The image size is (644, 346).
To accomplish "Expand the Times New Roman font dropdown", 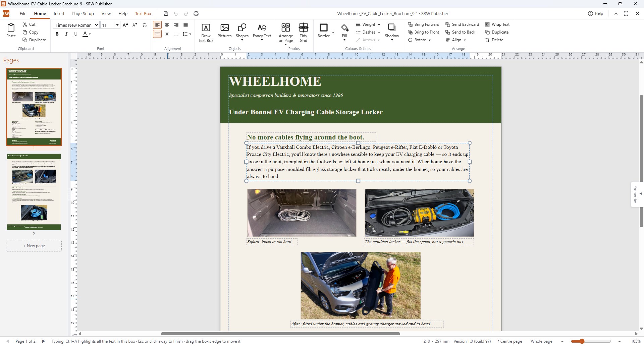I will click(96, 25).
